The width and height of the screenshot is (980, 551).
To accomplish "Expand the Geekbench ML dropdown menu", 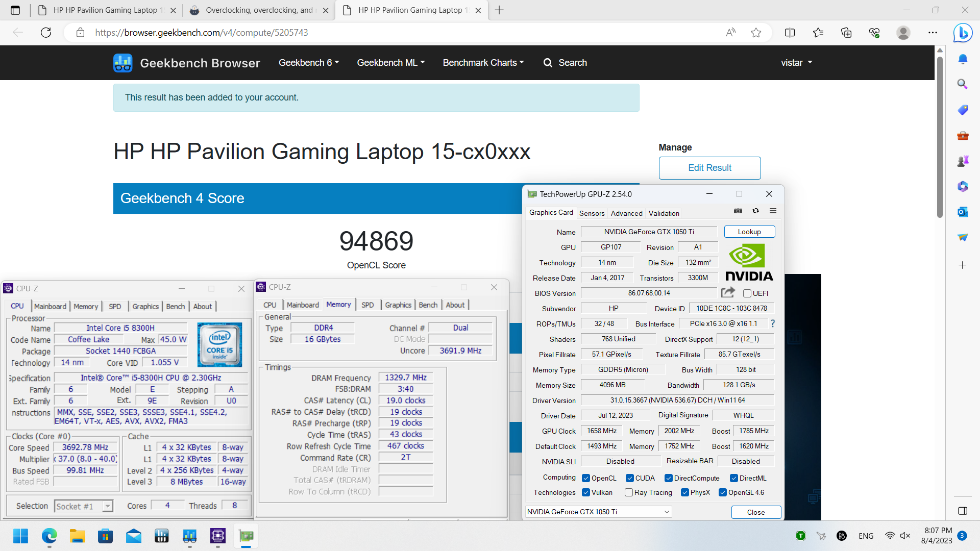I will [x=391, y=63].
